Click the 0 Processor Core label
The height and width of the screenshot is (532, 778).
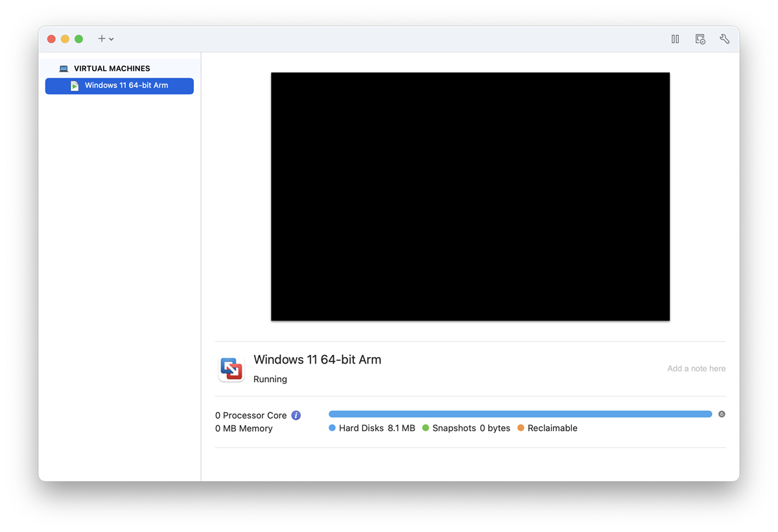pyautogui.click(x=251, y=415)
